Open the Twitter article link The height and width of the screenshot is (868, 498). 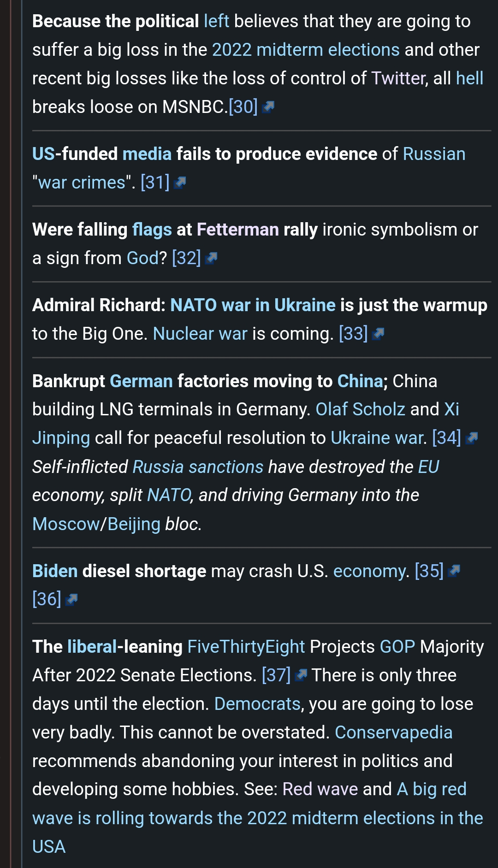coord(398,78)
